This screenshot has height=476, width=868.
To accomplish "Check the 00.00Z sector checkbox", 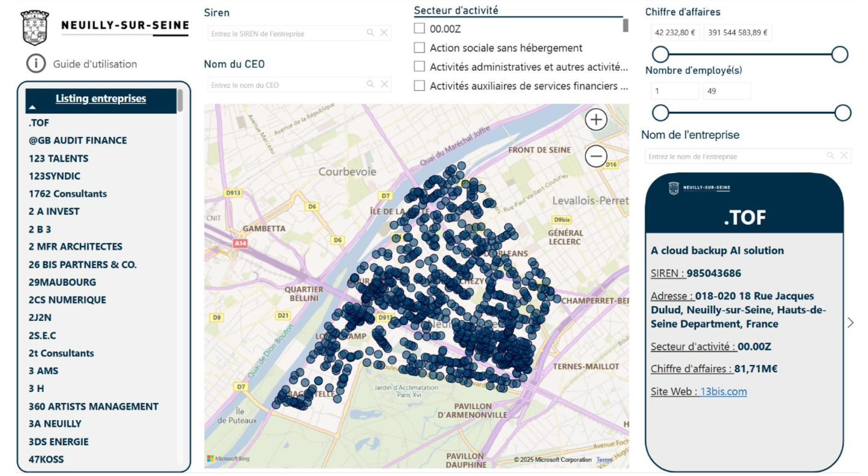I will 419,28.
